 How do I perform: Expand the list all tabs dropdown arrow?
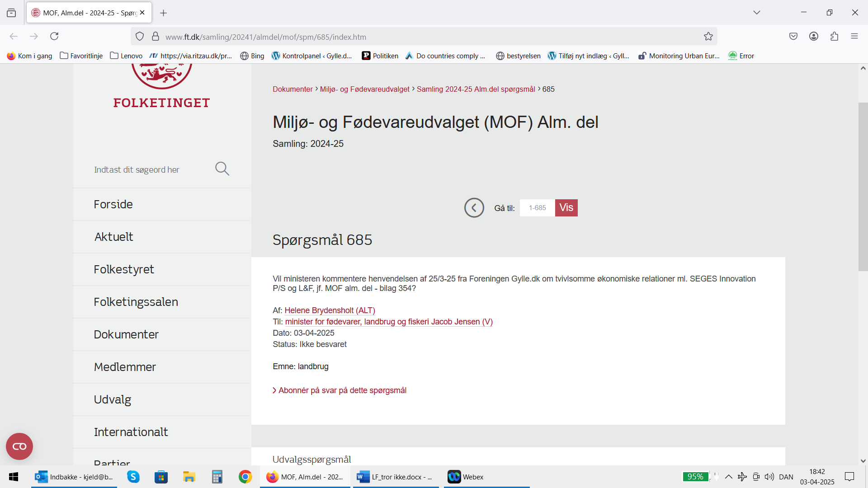[x=757, y=13]
